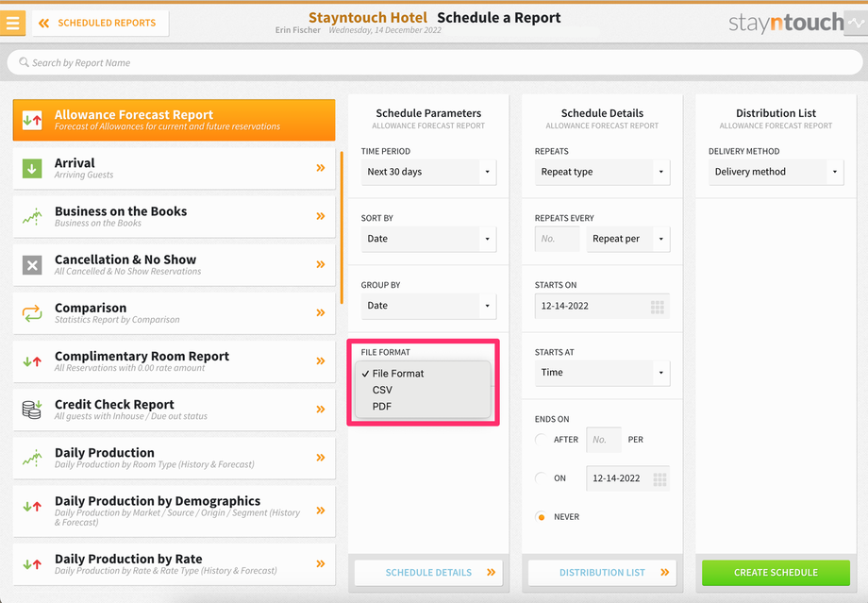Viewport: 868px width, 603px height.
Task: Click the chevron on Complimentary Room Report
Action: [321, 360]
